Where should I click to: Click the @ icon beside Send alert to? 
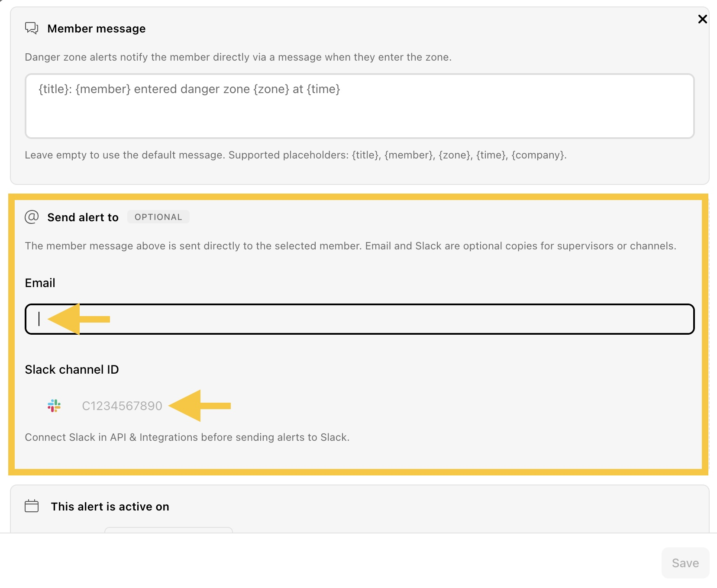tap(32, 217)
